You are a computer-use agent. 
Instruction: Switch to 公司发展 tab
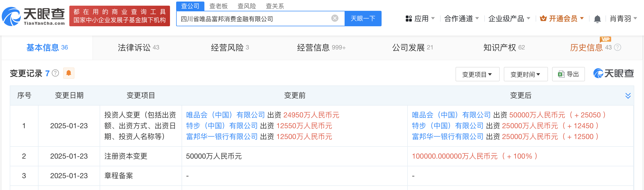(413, 47)
